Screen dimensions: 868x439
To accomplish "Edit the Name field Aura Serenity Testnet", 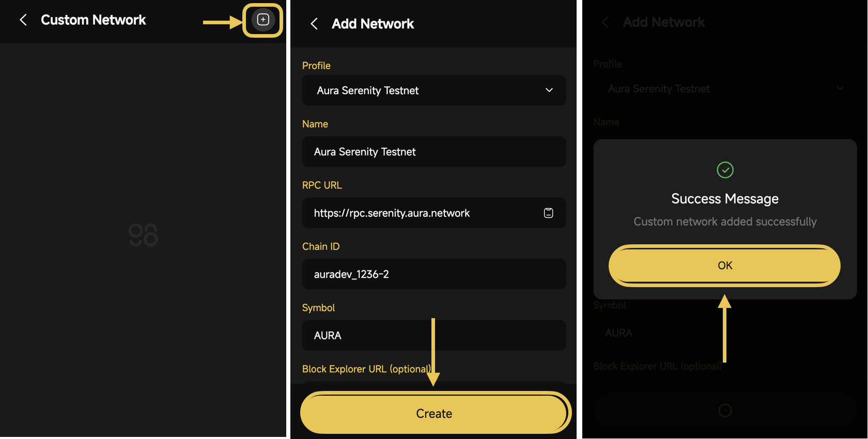I will (x=434, y=152).
